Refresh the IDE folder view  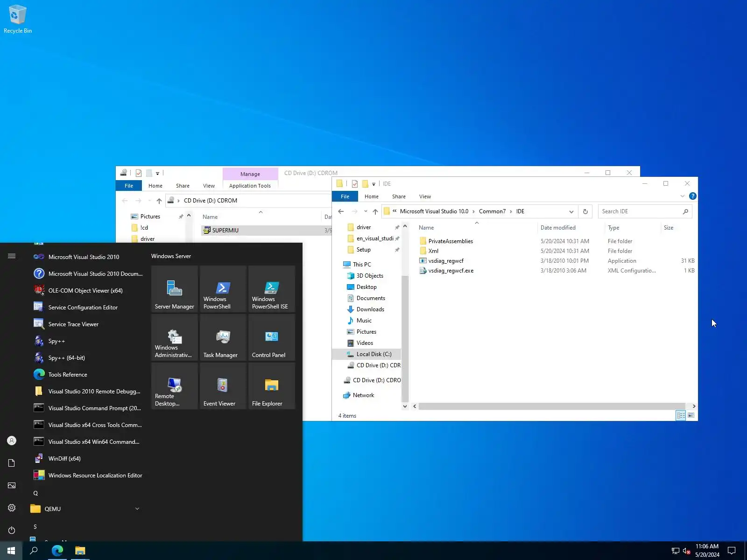[585, 211]
